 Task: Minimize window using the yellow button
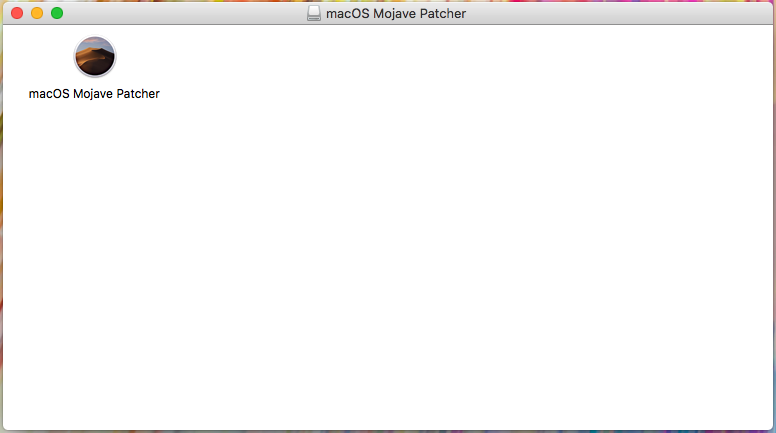[x=37, y=13]
